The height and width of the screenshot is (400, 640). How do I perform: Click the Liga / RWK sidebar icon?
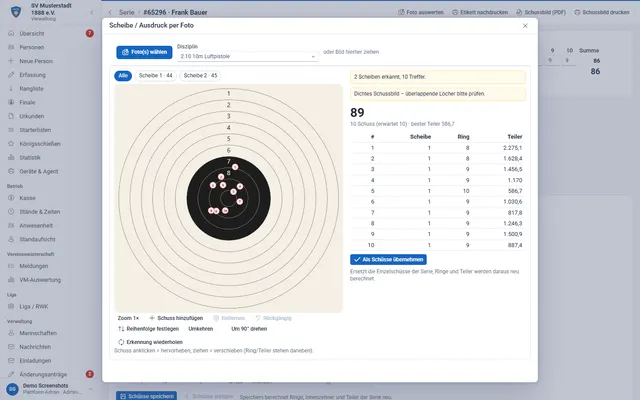(11, 306)
